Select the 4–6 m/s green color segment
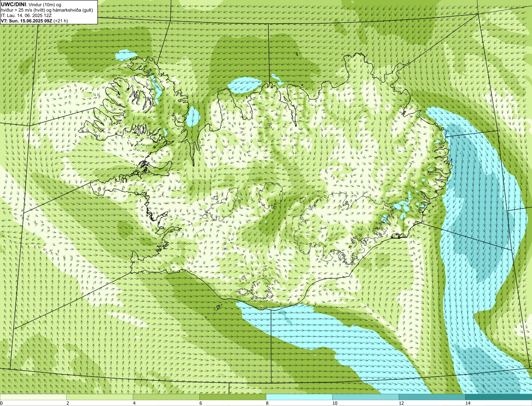This screenshot has width=532, height=406. (166, 397)
